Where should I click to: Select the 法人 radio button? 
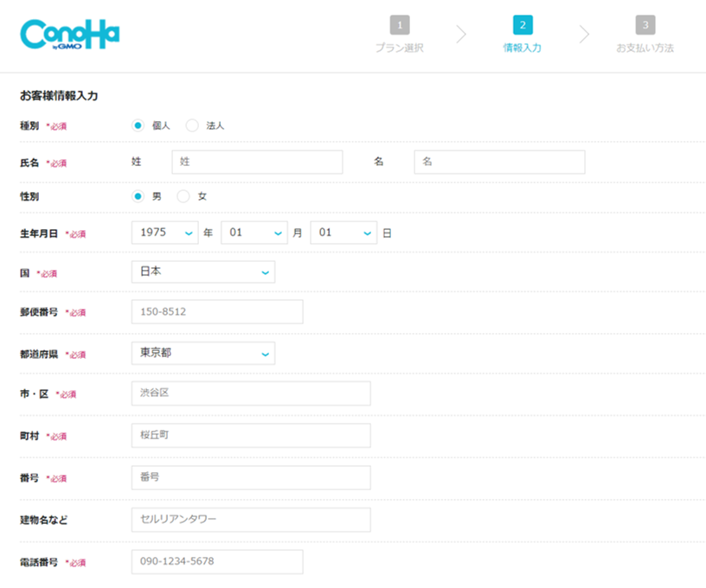(192, 125)
